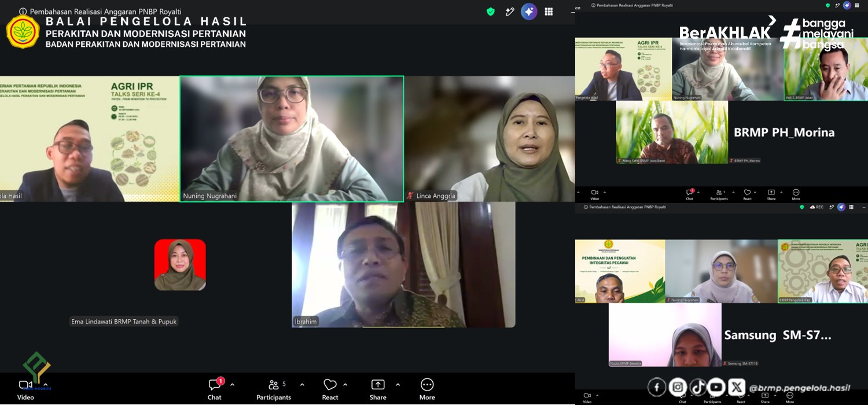Viewport: 868px width, 405px height.
Task: Toggle Video camera in the Samsung SM-S7 window
Action: click(587, 397)
